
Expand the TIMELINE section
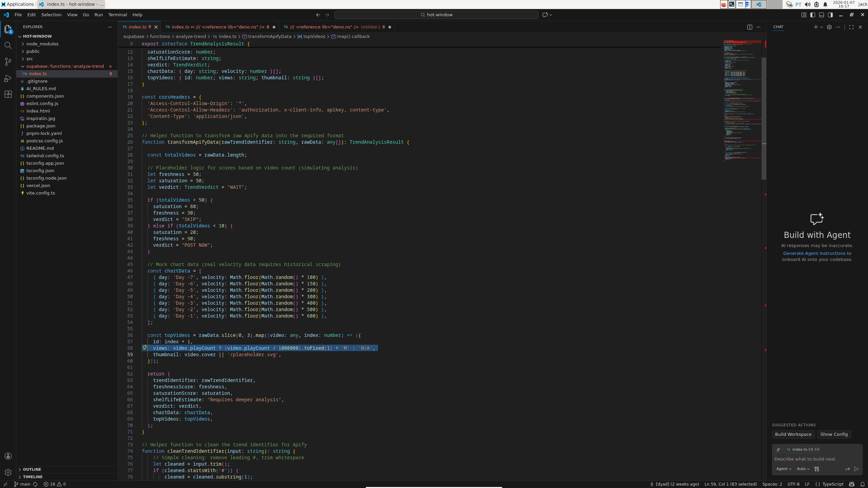(67, 477)
